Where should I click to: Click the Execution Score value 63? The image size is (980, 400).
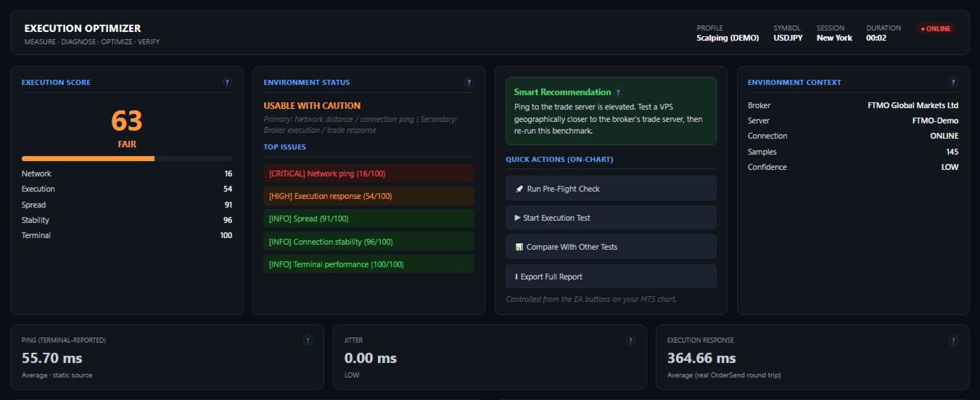(127, 120)
